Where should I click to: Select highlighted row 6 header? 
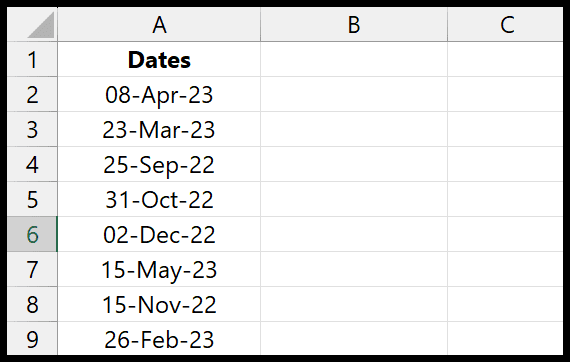click(x=32, y=234)
